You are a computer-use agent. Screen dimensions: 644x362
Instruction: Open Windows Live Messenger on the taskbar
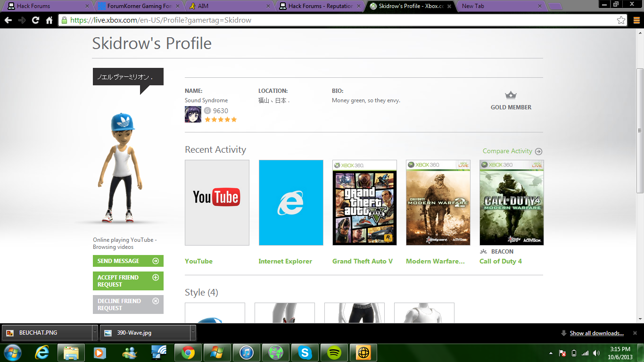129,353
